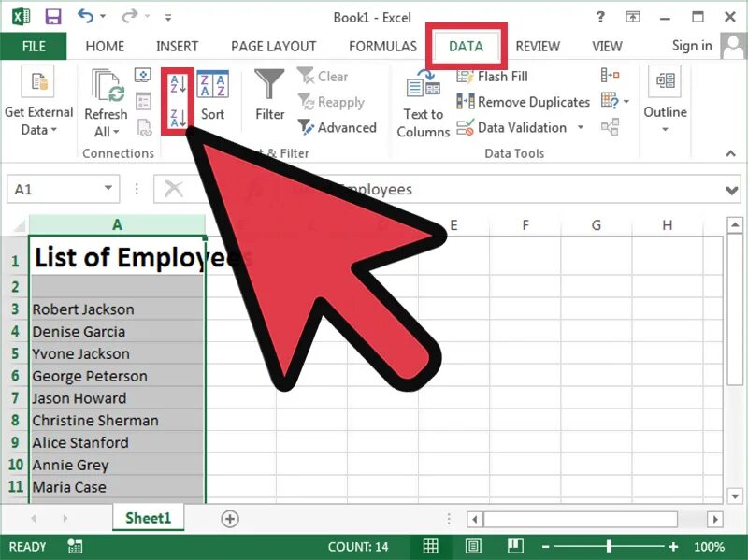Sort A to Z ascending

click(x=178, y=84)
